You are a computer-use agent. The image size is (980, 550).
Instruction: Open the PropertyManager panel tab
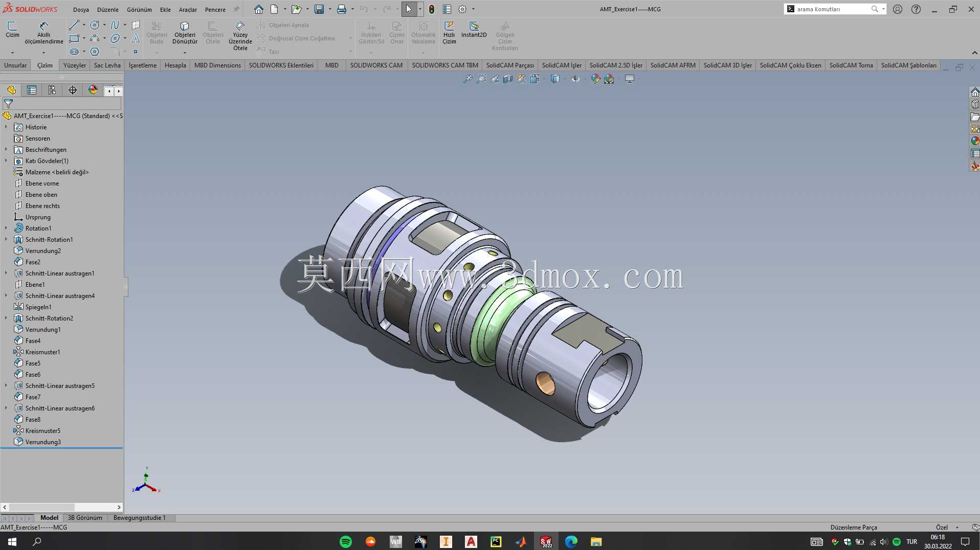pyautogui.click(x=32, y=90)
